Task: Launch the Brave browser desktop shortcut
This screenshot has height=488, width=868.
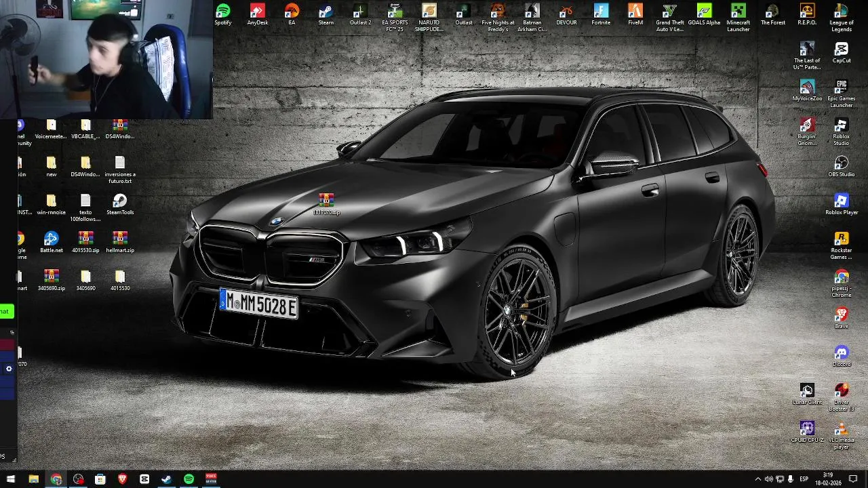Action: coord(842,319)
